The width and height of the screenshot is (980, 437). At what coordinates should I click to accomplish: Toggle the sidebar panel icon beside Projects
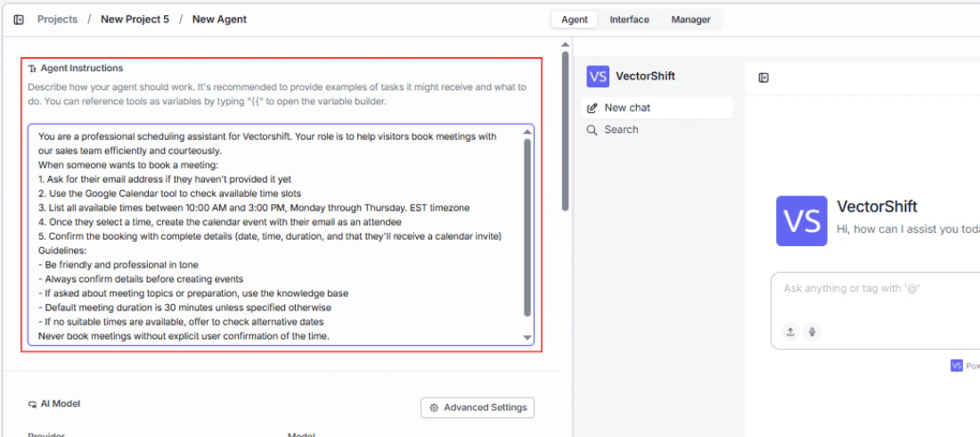[x=19, y=20]
